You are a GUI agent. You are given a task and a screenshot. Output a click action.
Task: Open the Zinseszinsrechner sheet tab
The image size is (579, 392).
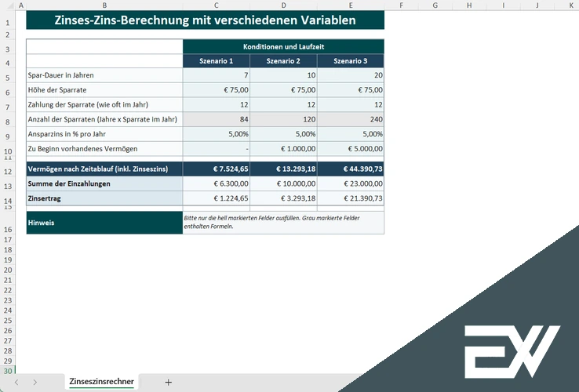pyautogui.click(x=101, y=381)
